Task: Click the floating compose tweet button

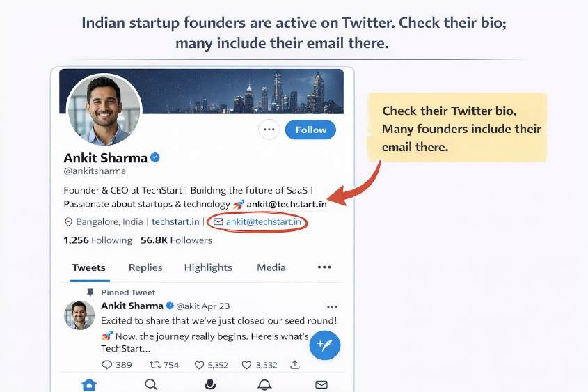Action: pos(324,345)
